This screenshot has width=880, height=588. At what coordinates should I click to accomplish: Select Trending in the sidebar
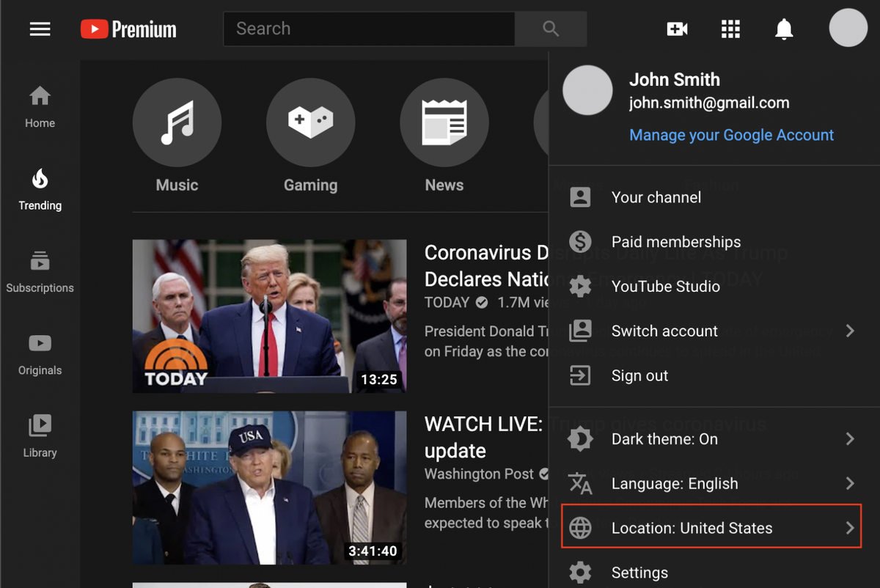click(40, 189)
